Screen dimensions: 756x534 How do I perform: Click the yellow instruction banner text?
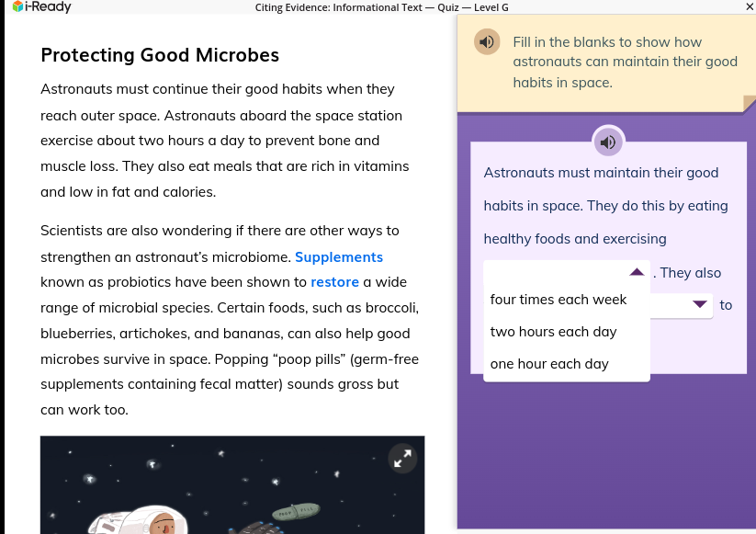[625, 62]
